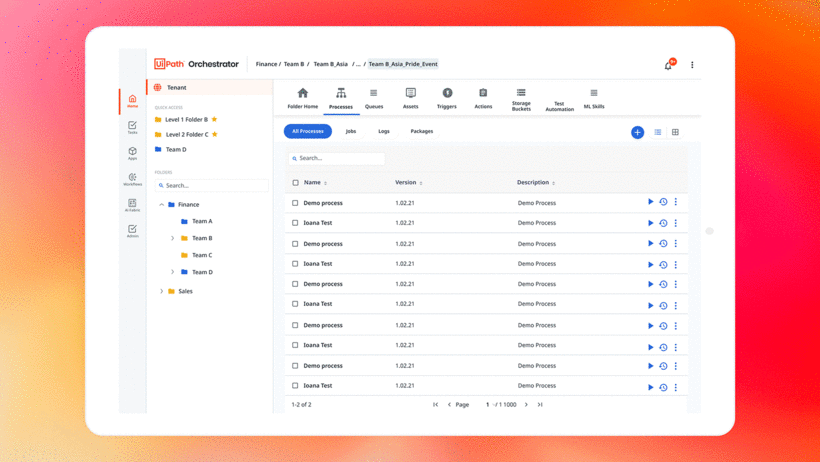Check the first Demo process row checkbox
The height and width of the screenshot is (462, 820).
tap(295, 203)
